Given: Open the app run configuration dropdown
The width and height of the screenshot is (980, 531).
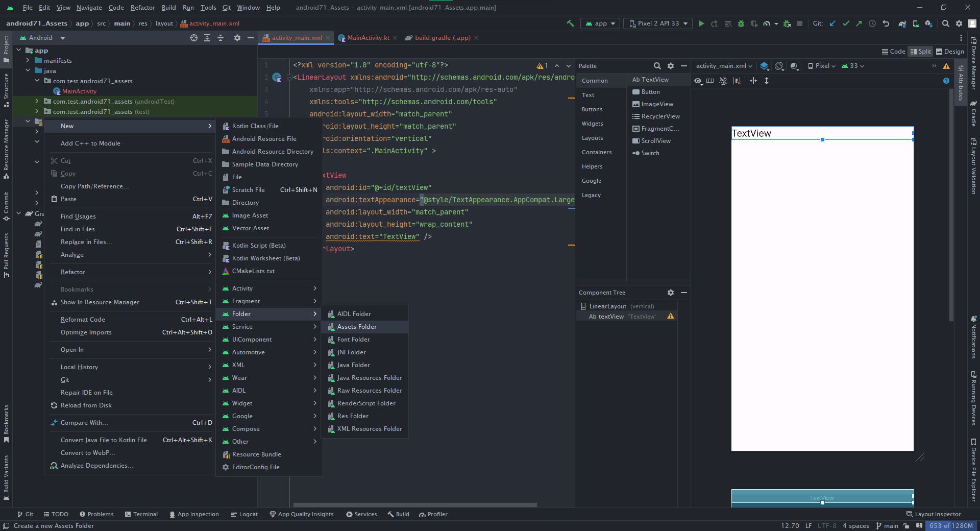Looking at the screenshot, I should coord(600,23).
